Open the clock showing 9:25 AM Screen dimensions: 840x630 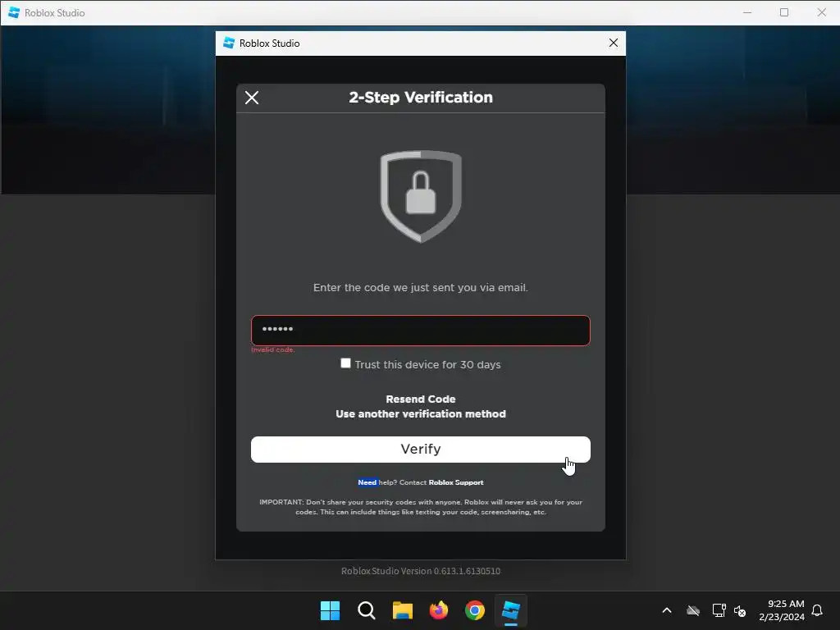[x=782, y=610]
